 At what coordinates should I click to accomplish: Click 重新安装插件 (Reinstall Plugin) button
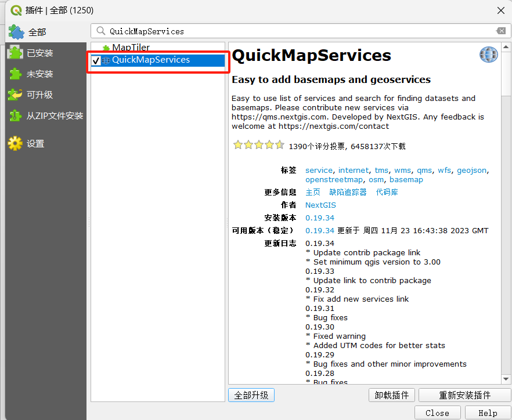[x=464, y=395]
